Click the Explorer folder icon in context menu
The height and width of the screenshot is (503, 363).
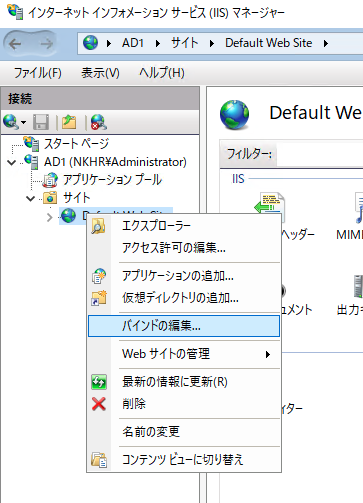point(99,226)
